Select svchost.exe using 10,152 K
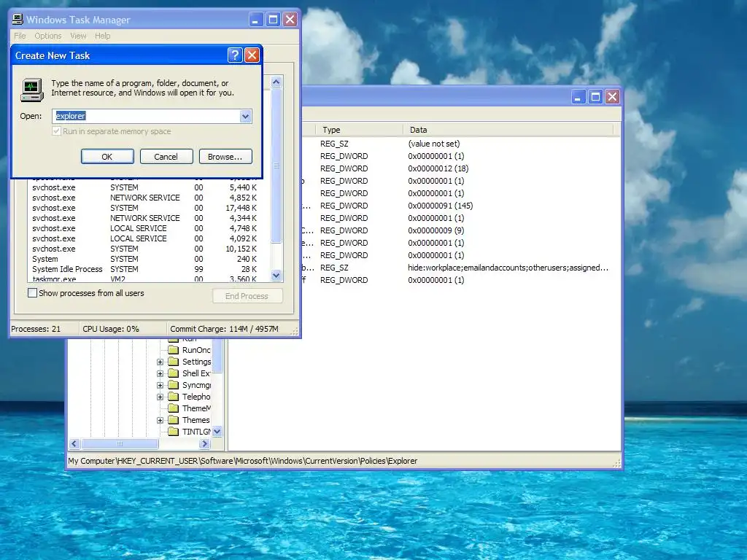Screen dimensions: 747x560 click(x=144, y=249)
